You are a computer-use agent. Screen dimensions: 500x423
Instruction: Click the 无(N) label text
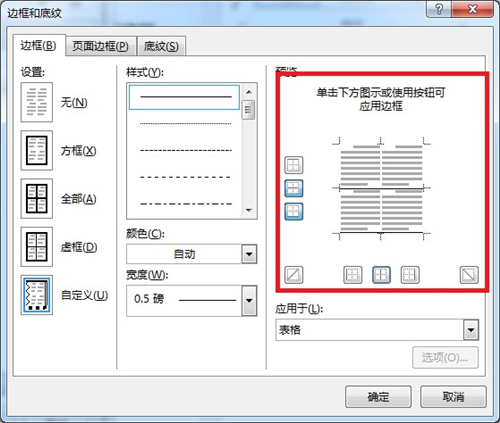pos(74,102)
